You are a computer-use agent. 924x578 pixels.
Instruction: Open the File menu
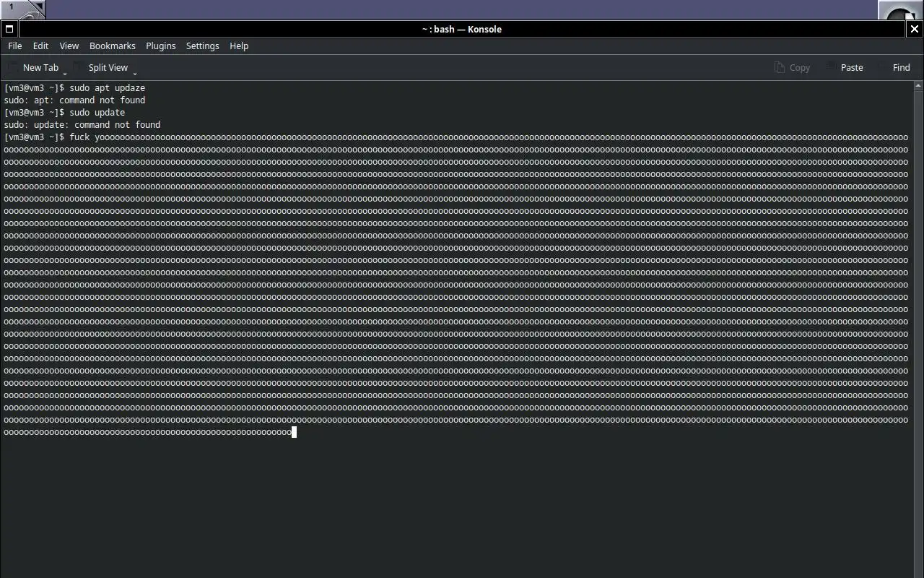(14, 46)
